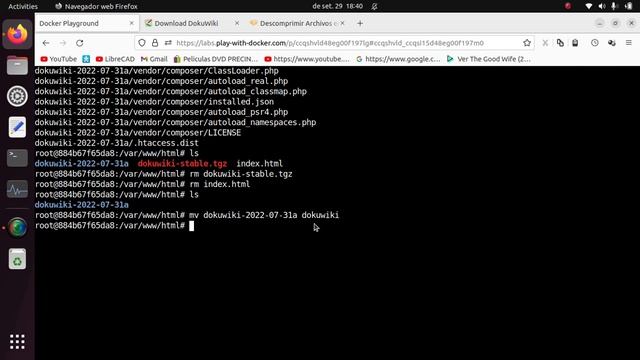Open blue icon bookmark after YouTube
The image size is (640, 360).
(x=86, y=59)
